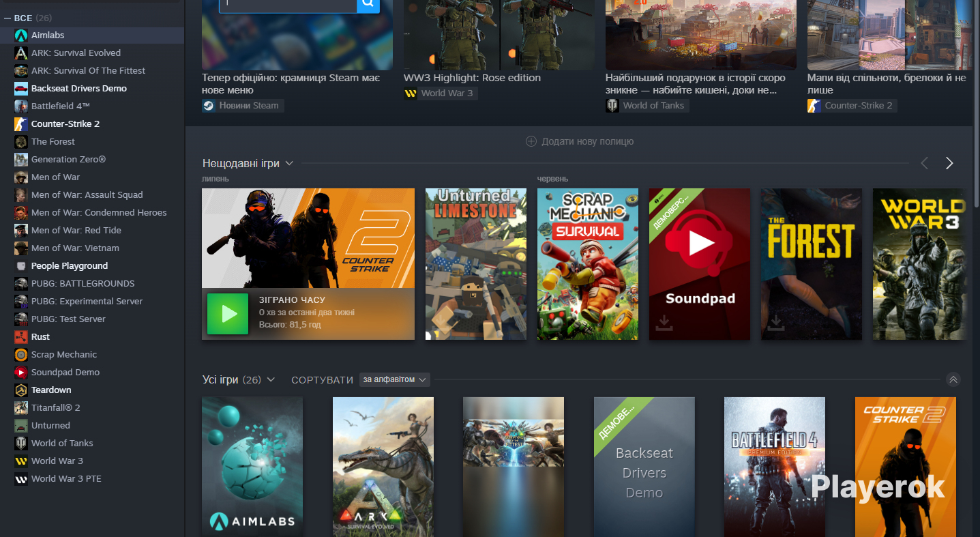Click the Counter-Strike 2 news tag icon

(x=814, y=106)
